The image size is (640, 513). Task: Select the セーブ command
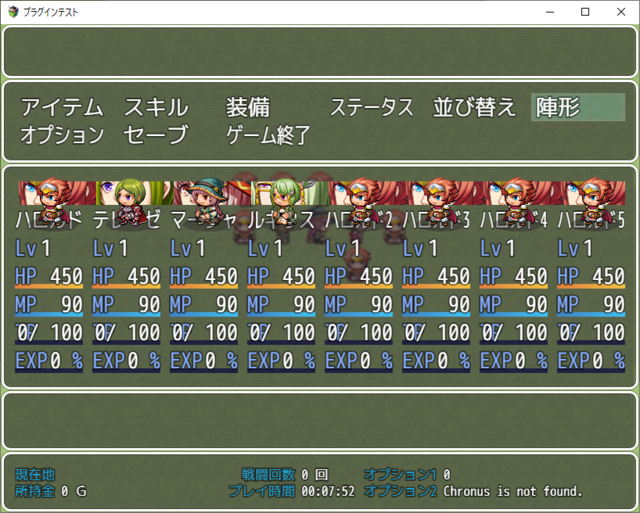pyautogui.click(x=156, y=135)
